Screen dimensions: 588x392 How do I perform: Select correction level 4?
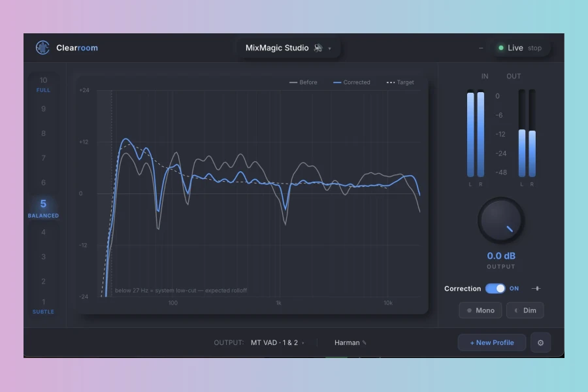click(44, 232)
